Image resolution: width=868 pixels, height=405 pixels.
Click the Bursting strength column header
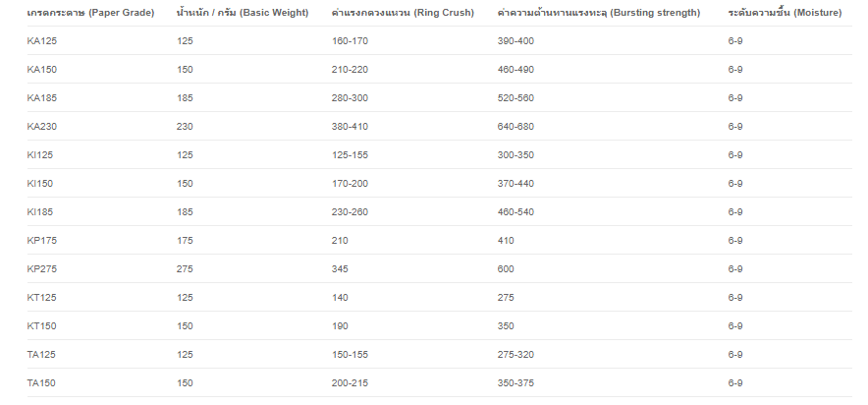(x=599, y=12)
